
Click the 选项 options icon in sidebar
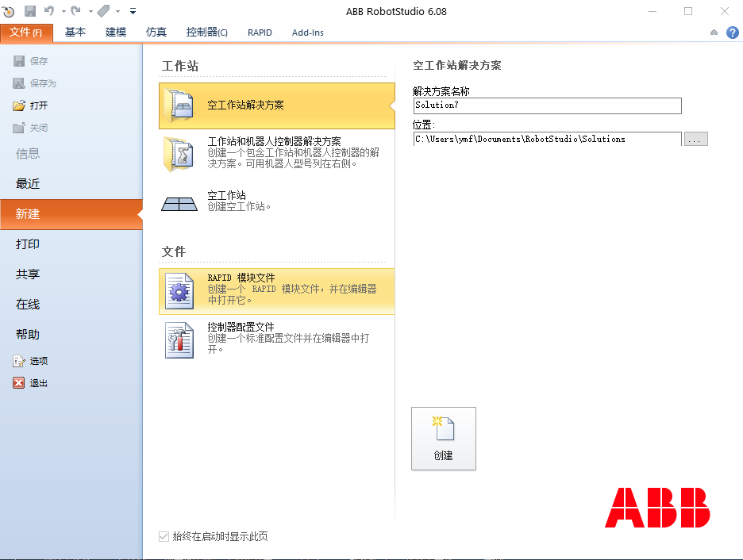click(x=19, y=361)
